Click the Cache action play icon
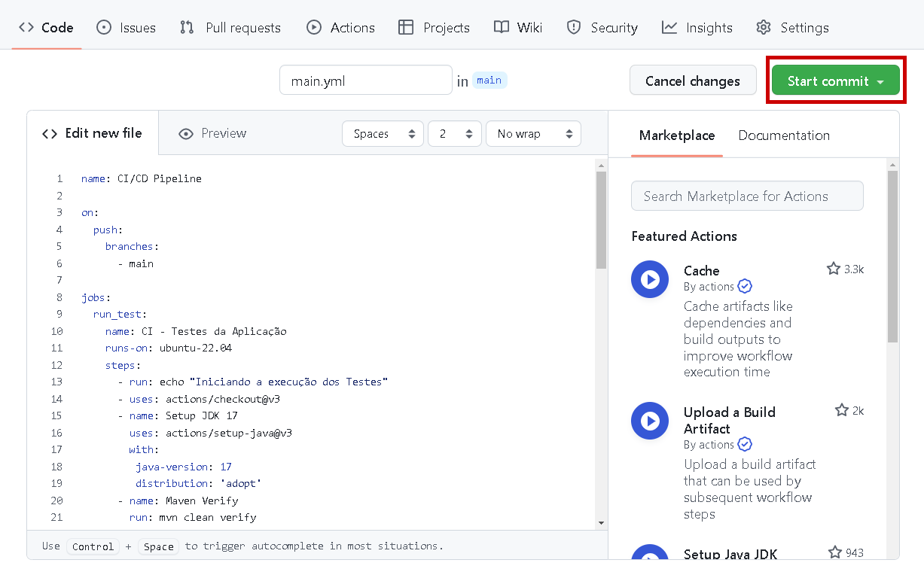Screen dimensions: 924x569 point(650,279)
